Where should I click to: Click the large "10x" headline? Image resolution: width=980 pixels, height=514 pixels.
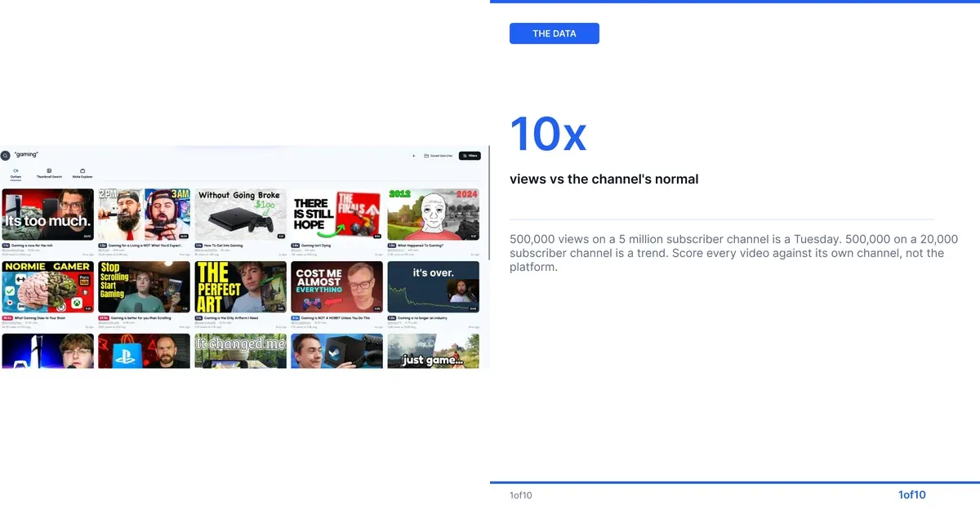tap(548, 134)
